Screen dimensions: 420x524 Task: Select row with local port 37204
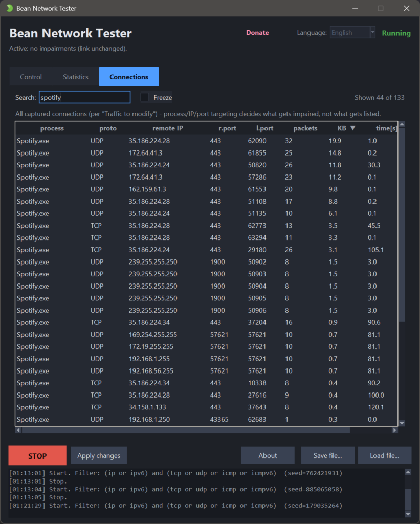coord(207,322)
